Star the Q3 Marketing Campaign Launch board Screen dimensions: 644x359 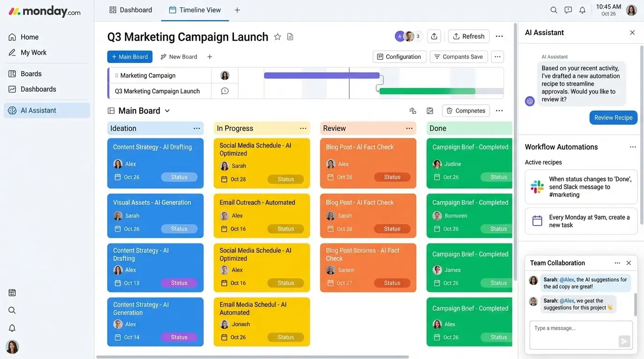tap(278, 36)
